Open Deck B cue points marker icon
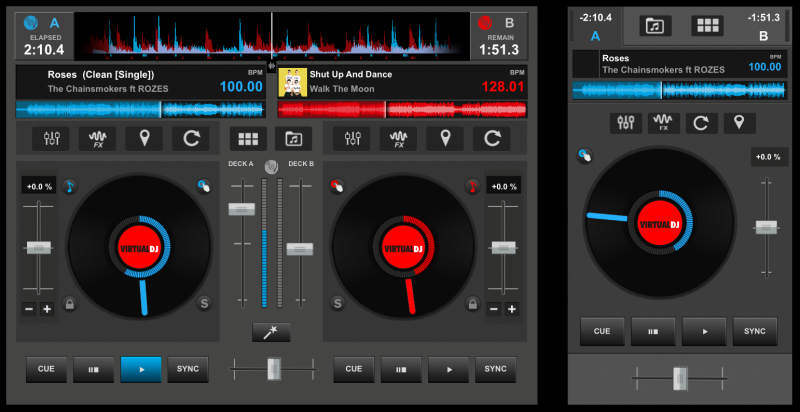The height and width of the screenshot is (412, 800). tap(445, 138)
